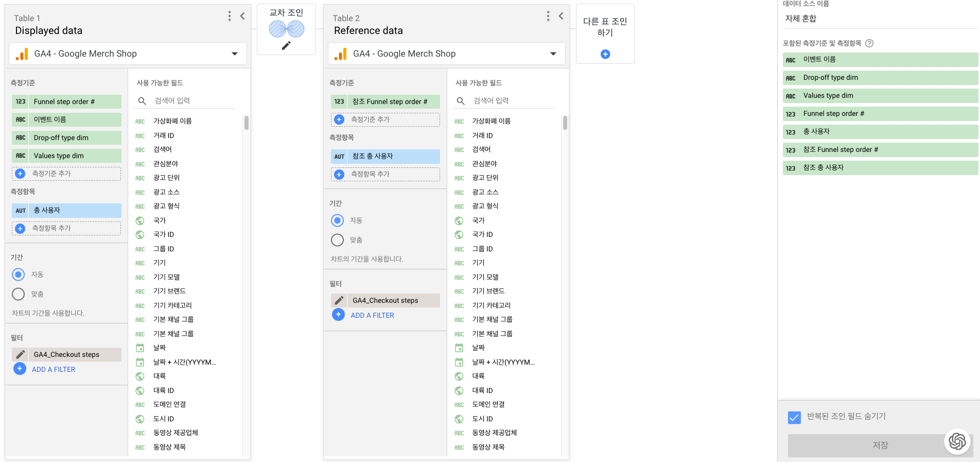Edit the 교차 조인 join configuration pencil
This screenshot has width=980, height=462.
click(x=286, y=46)
